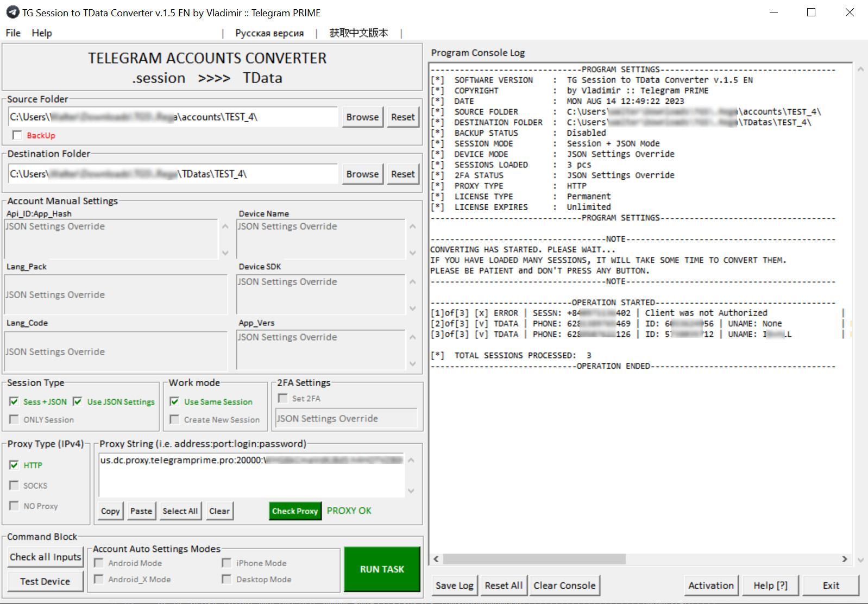Screen dimensions: 868x604
Task: Click the Device SDK scroll down arrow
Action: pyautogui.click(x=412, y=308)
